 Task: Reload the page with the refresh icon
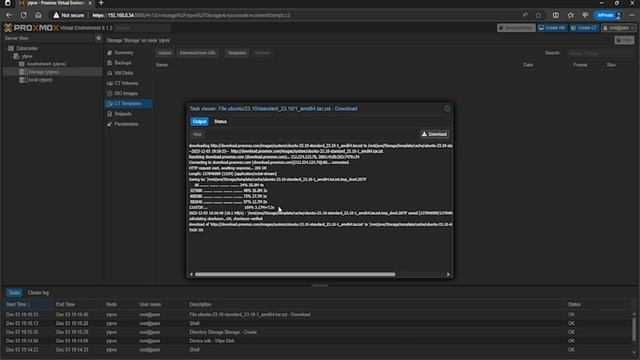pyautogui.click(x=24, y=15)
